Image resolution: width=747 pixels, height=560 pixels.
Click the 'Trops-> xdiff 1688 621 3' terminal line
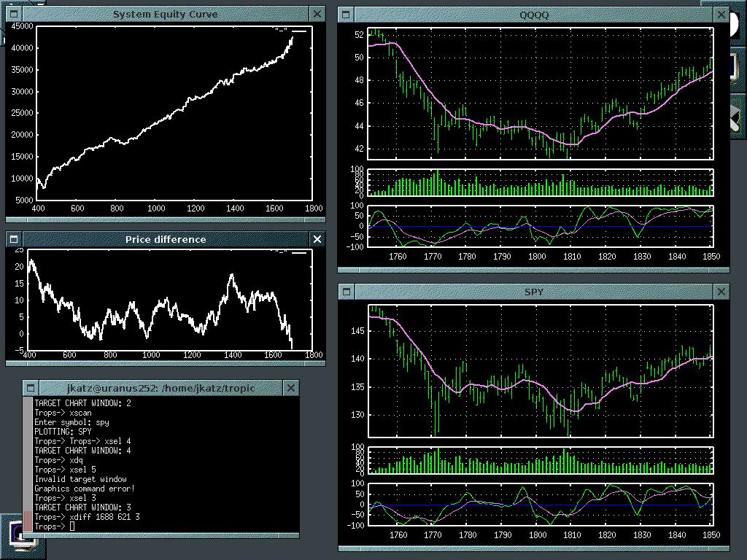tap(88, 517)
